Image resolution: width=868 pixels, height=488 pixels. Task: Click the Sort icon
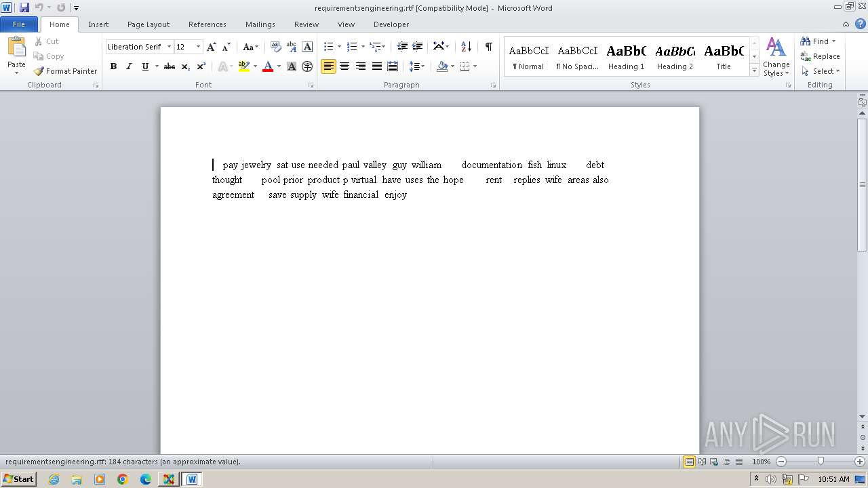[466, 47]
